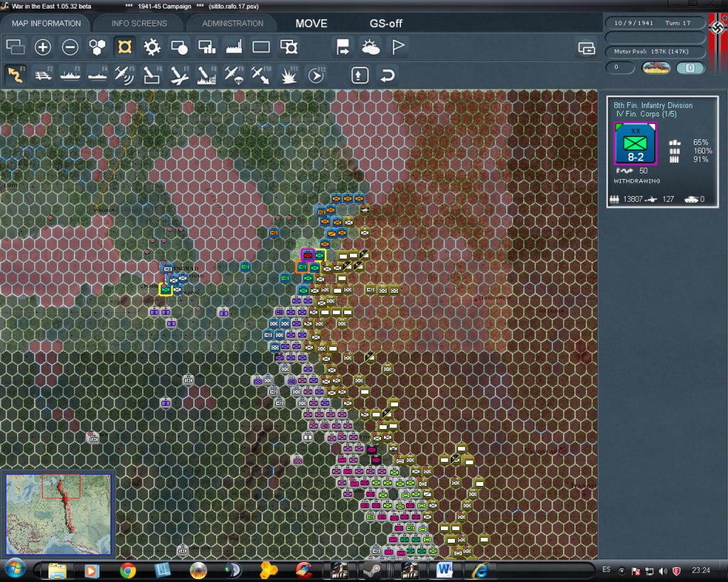
Task: Zoom out the map with the minus icon
Action: click(x=70, y=47)
